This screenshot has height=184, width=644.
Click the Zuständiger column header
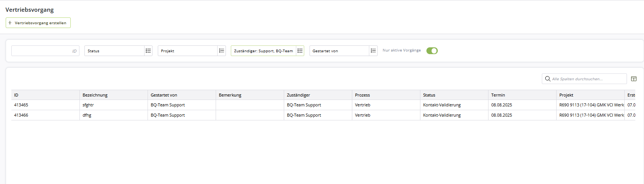click(299, 95)
